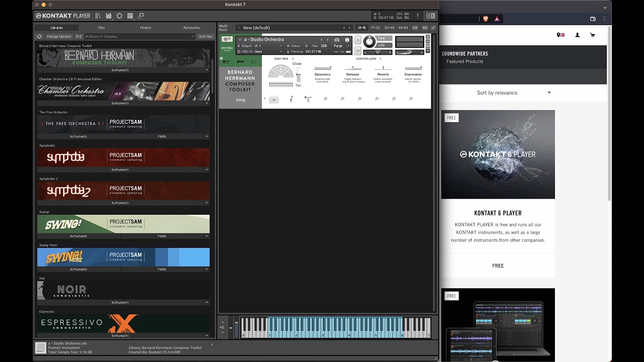The height and width of the screenshot is (362, 644).
Task: Click the Spitfire snowflake instrument icon
Action: click(x=227, y=39)
